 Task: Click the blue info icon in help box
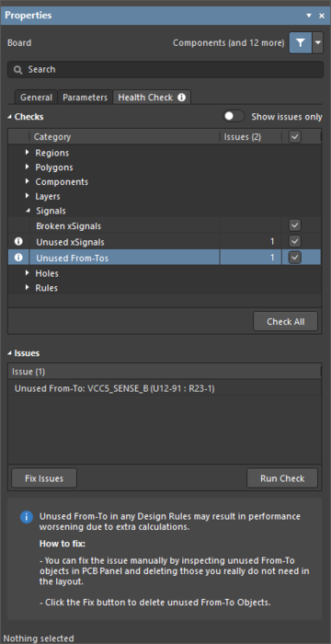[x=27, y=517]
